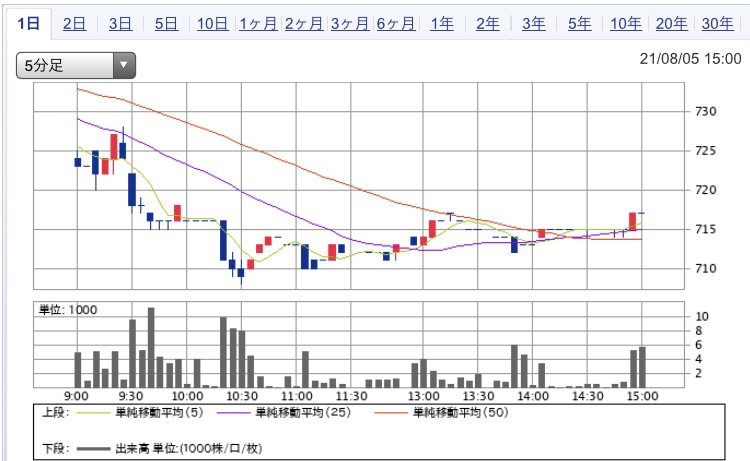Open the 30年 chart range
Viewport: 750px width, 461px height.
click(717, 23)
